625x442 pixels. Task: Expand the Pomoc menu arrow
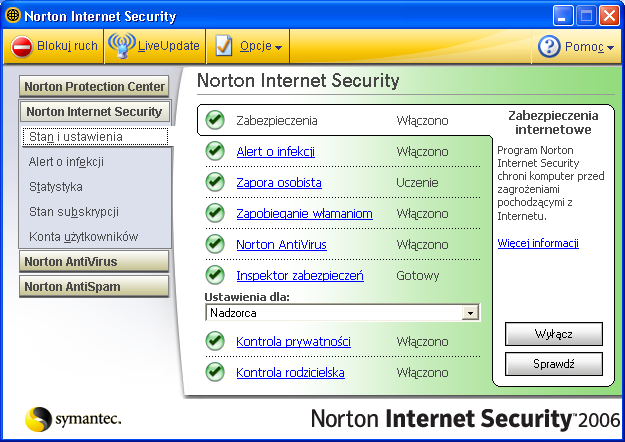610,48
